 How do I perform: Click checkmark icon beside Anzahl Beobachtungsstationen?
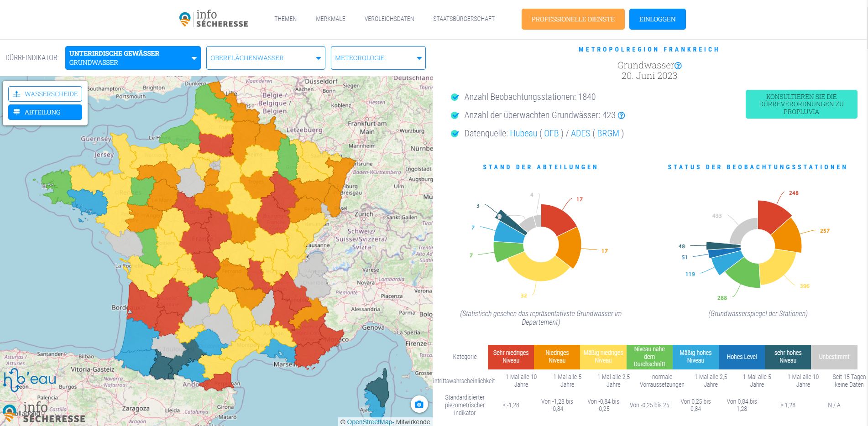(455, 97)
